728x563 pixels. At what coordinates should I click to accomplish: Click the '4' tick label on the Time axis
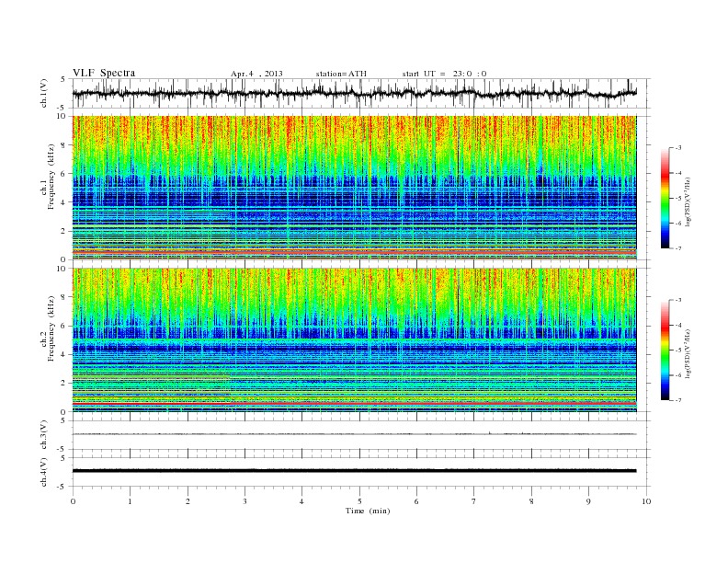[x=301, y=501]
